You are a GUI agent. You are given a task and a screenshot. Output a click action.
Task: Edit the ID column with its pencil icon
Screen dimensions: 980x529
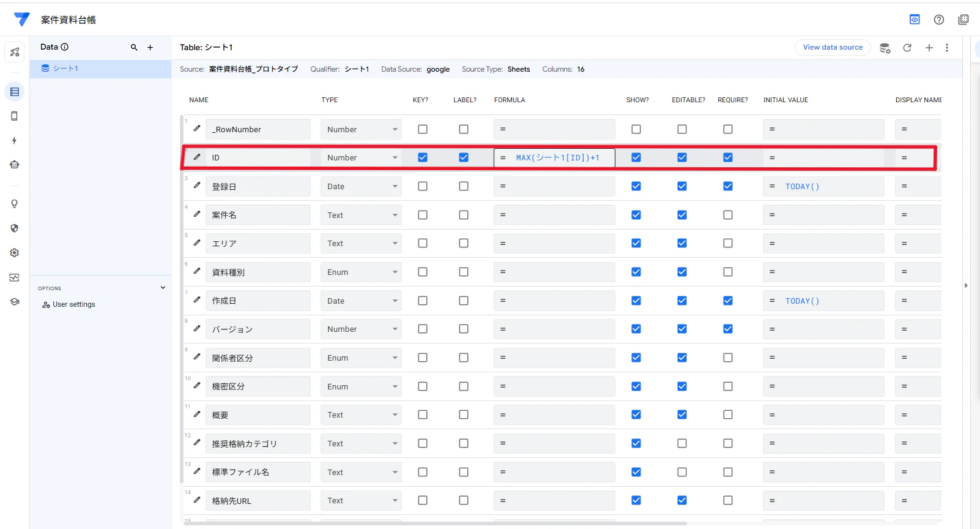(197, 157)
